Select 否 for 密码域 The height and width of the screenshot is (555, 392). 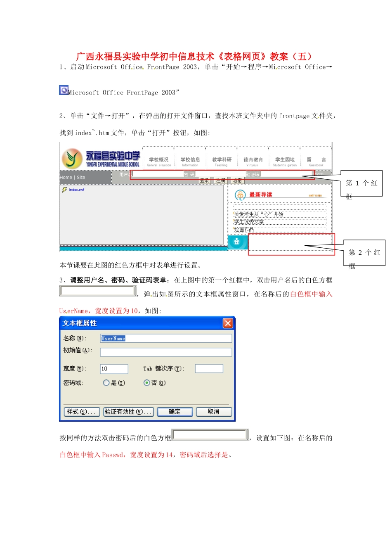coord(146,383)
